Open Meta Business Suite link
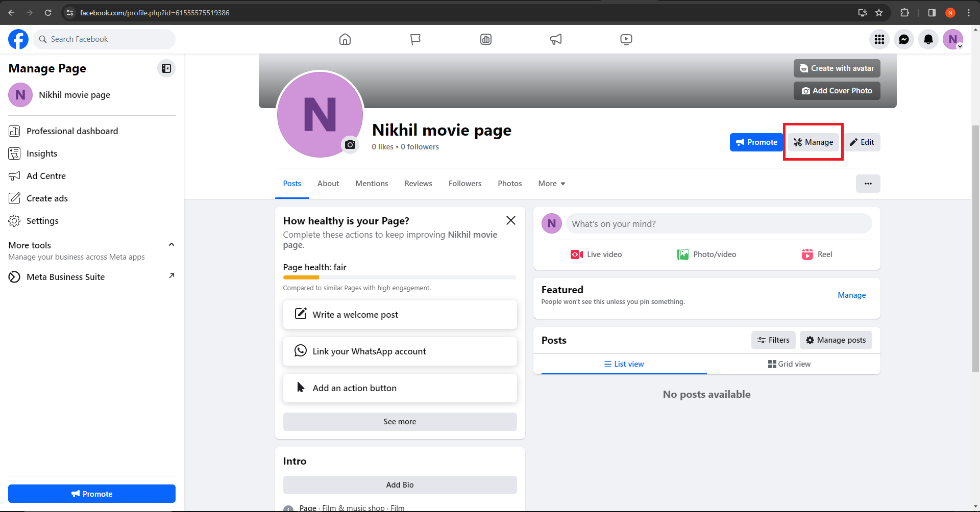Viewport: 980px width, 512px height. click(92, 277)
